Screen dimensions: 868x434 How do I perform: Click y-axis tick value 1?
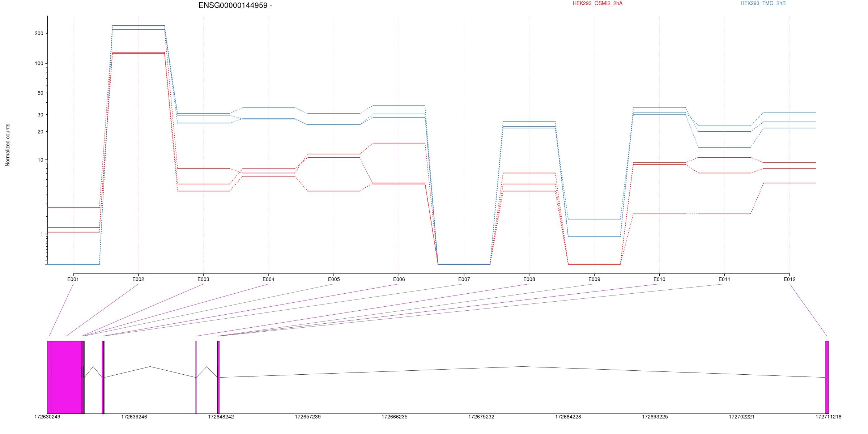click(42, 234)
